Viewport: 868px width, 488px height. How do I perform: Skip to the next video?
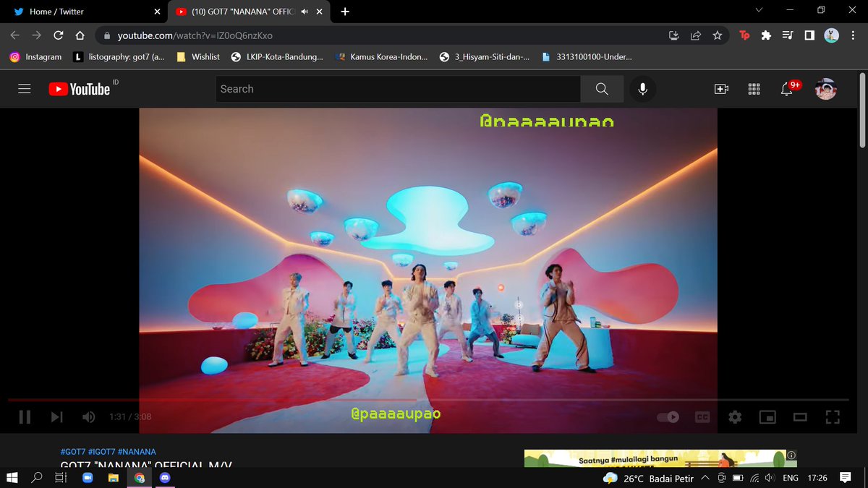click(56, 416)
